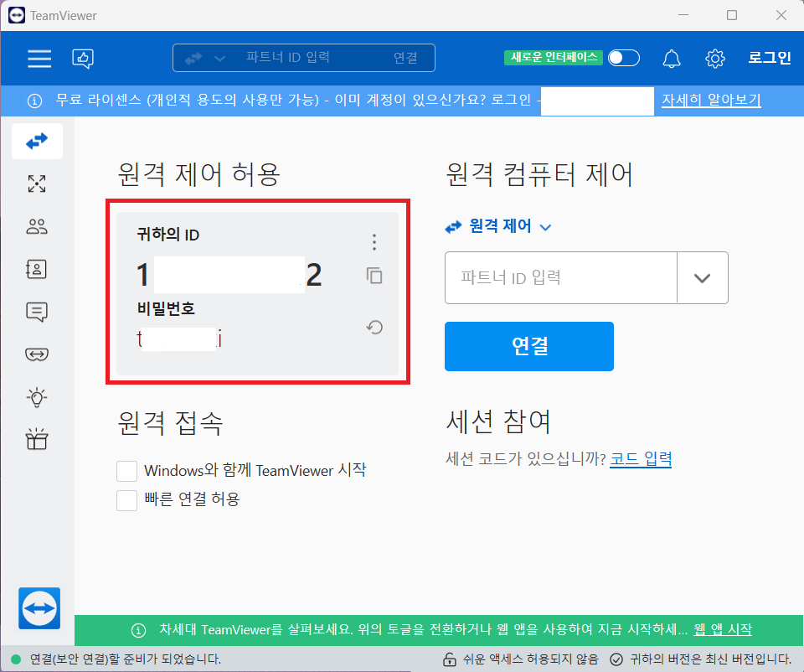The height and width of the screenshot is (672, 804).
Task: Open the notifications bell icon
Action: (x=673, y=59)
